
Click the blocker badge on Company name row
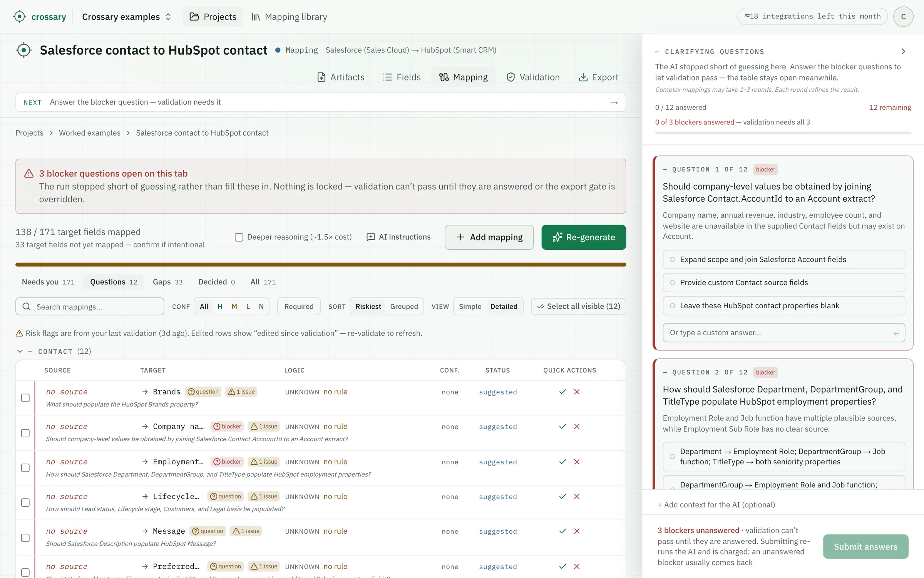click(x=227, y=426)
